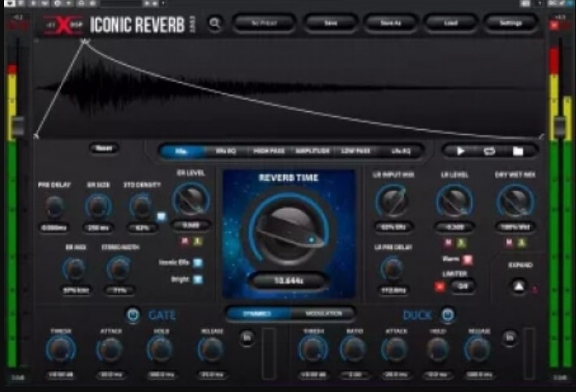Click the Dry Wet Mix value field
This screenshot has height=392, width=576.
click(x=514, y=227)
